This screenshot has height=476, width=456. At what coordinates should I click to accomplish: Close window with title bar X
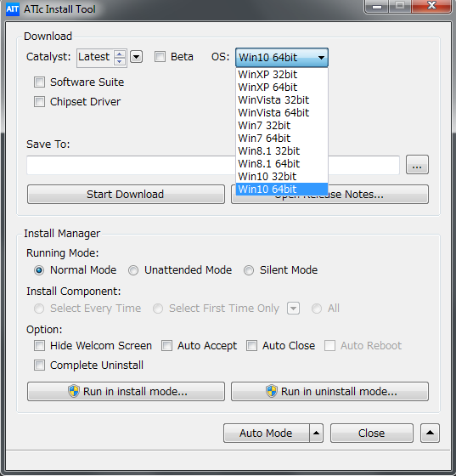pyautogui.click(x=431, y=6)
